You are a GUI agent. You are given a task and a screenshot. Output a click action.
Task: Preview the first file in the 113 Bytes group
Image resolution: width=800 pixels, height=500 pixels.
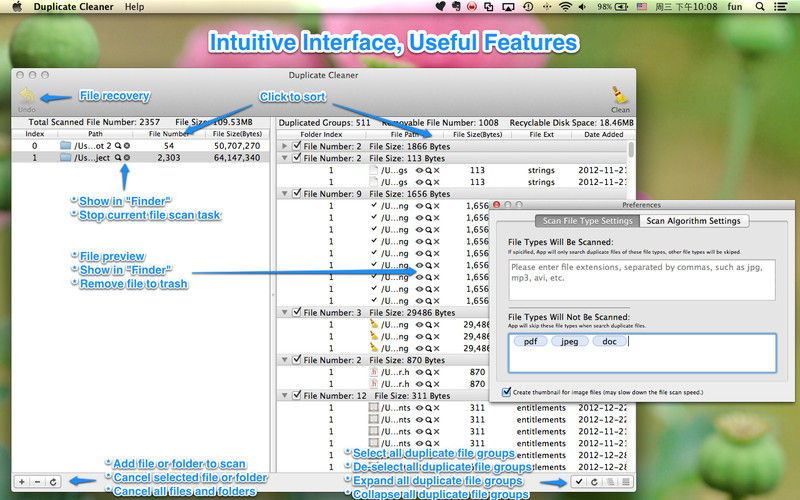pyautogui.click(x=419, y=170)
